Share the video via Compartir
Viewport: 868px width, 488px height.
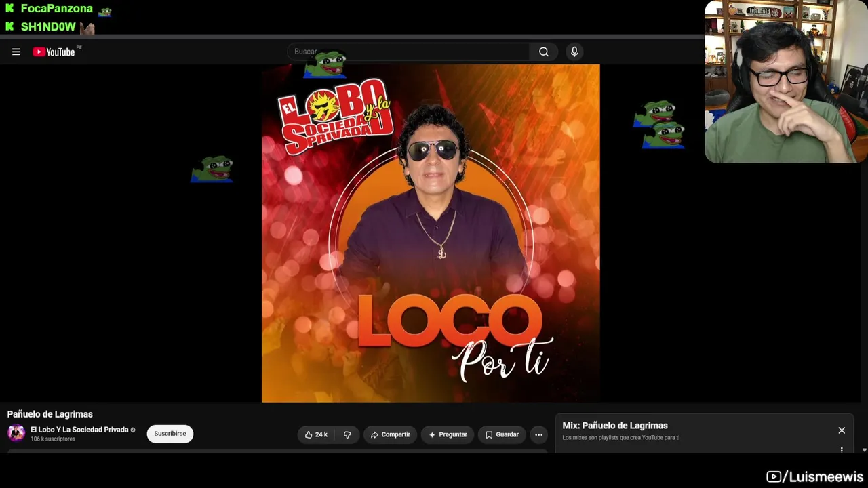[x=391, y=434]
